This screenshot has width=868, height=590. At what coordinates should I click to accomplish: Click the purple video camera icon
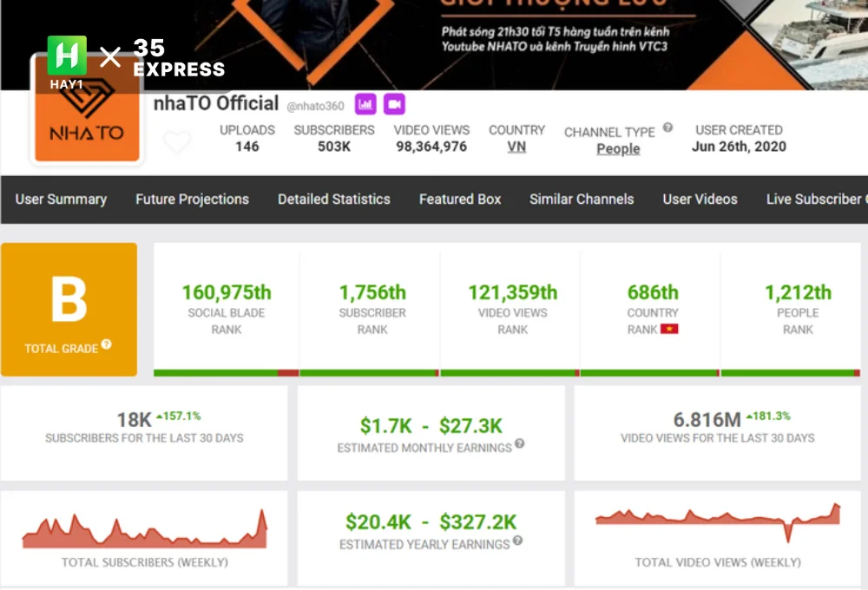point(394,104)
